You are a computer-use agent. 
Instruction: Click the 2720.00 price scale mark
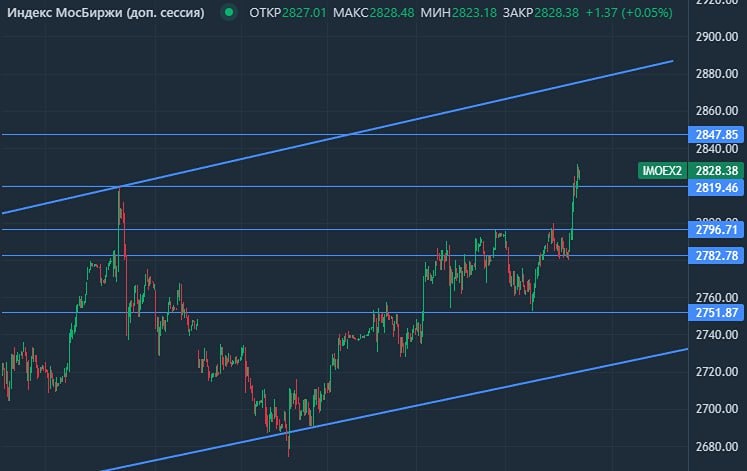point(717,372)
